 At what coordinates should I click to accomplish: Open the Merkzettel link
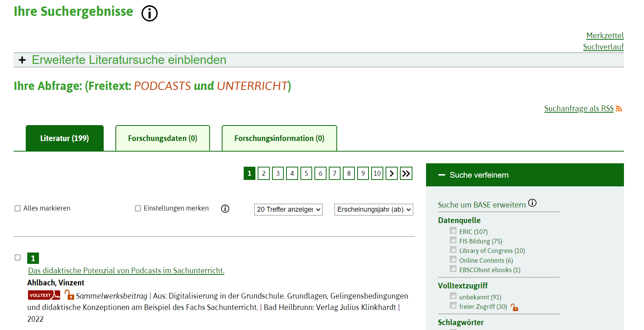(605, 36)
